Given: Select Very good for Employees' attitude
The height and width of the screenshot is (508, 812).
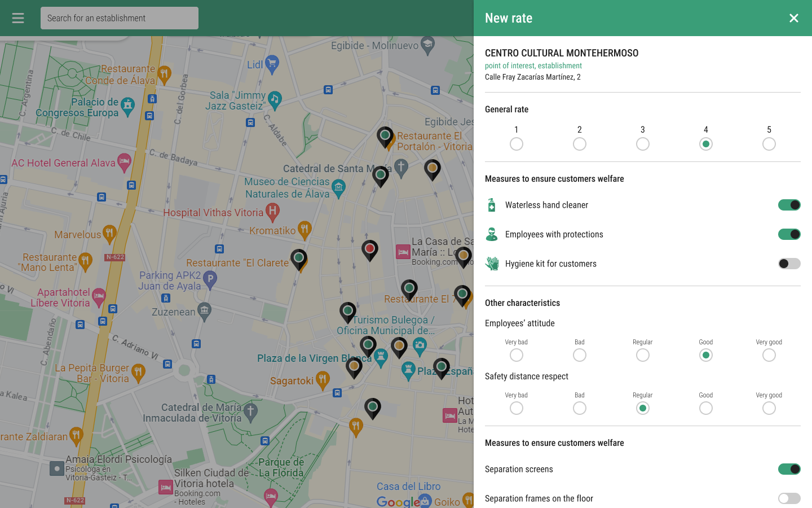Looking at the screenshot, I should tap(769, 355).
